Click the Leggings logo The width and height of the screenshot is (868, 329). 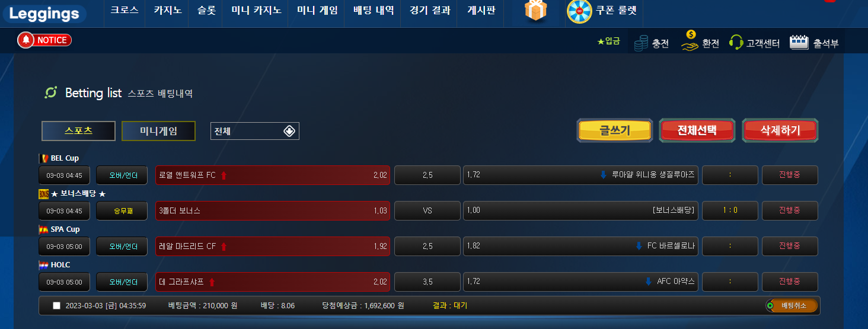coord(44,14)
